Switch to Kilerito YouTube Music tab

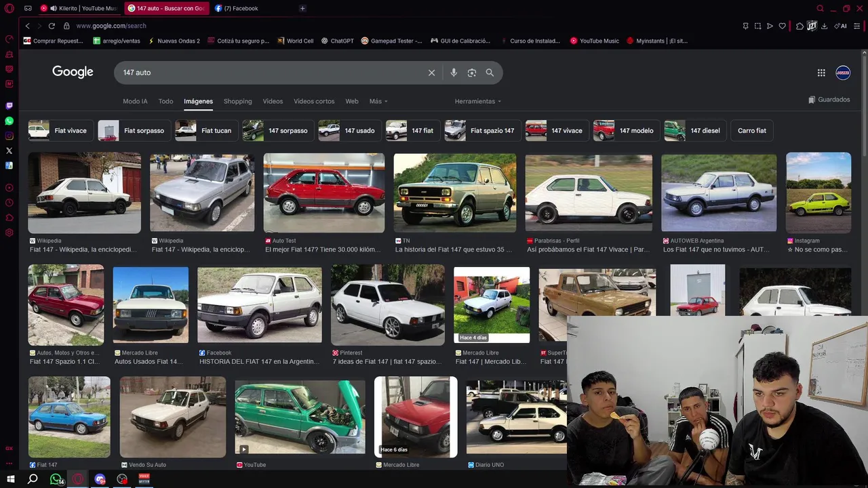pyautogui.click(x=79, y=8)
